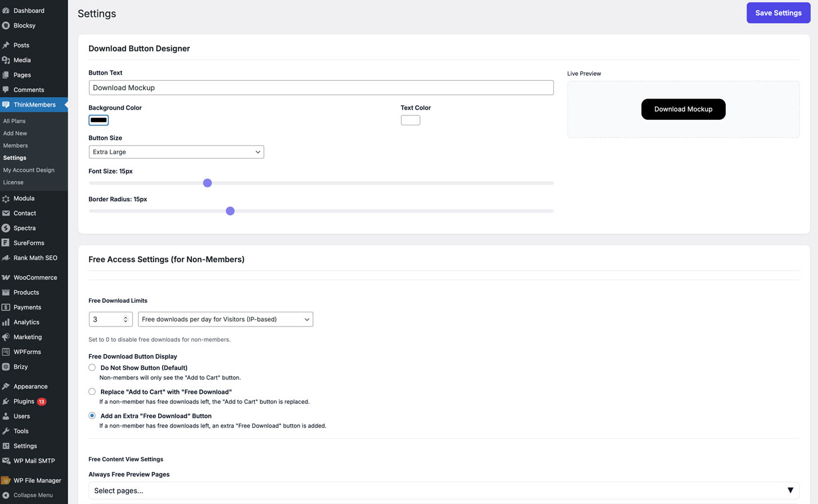Click the Button Text input field

[321, 88]
